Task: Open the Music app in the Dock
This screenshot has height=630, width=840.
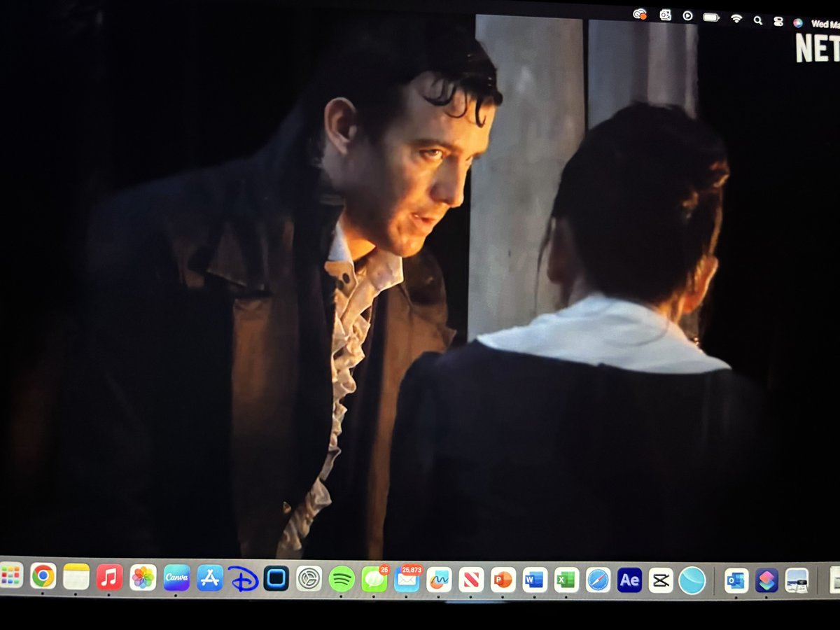Action: click(x=109, y=577)
